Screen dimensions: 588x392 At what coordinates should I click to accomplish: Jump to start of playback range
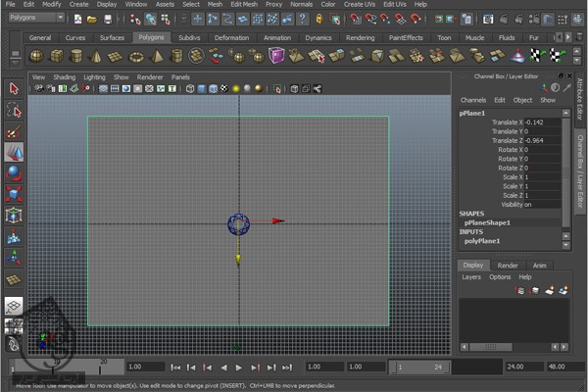tap(175, 367)
